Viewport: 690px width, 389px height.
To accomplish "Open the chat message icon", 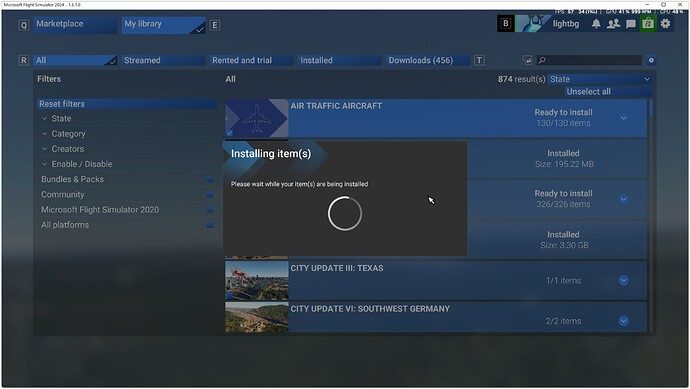I will click(631, 24).
